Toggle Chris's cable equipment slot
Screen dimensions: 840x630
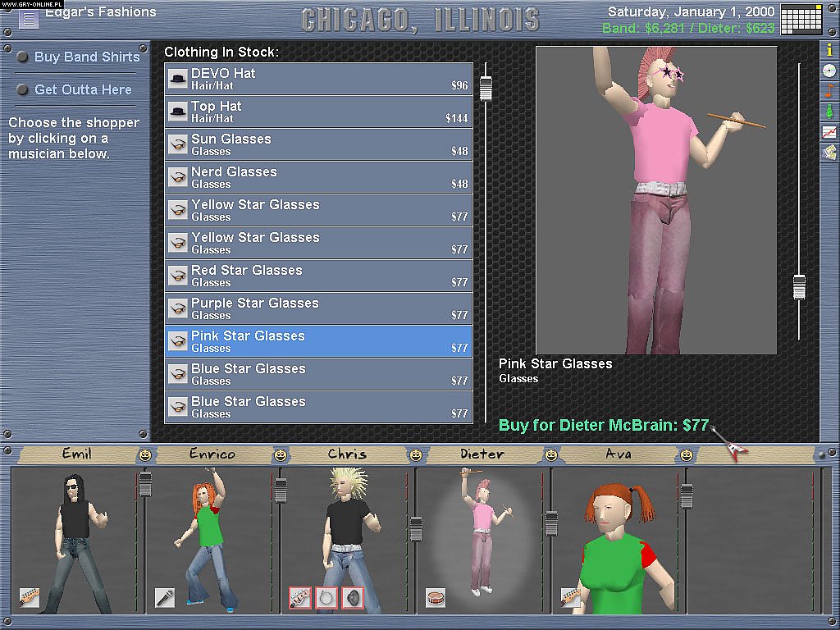click(x=325, y=598)
